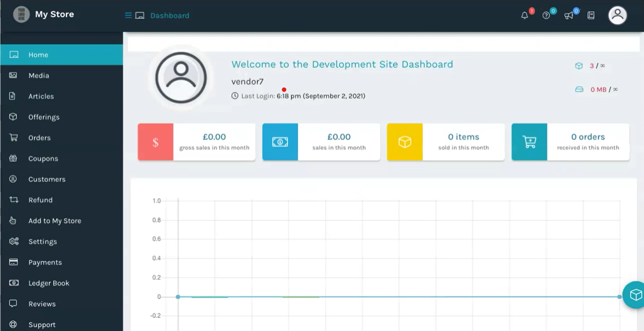Open the Home sidebar item
This screenshot has width=644, height=331.
61,55
